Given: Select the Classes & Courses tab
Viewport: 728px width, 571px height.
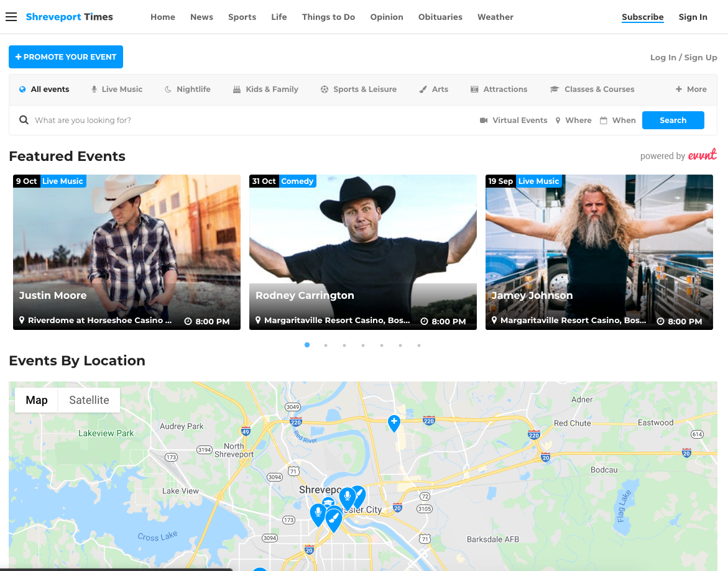Looking at the screenshot, I should (x=592, y=89).
